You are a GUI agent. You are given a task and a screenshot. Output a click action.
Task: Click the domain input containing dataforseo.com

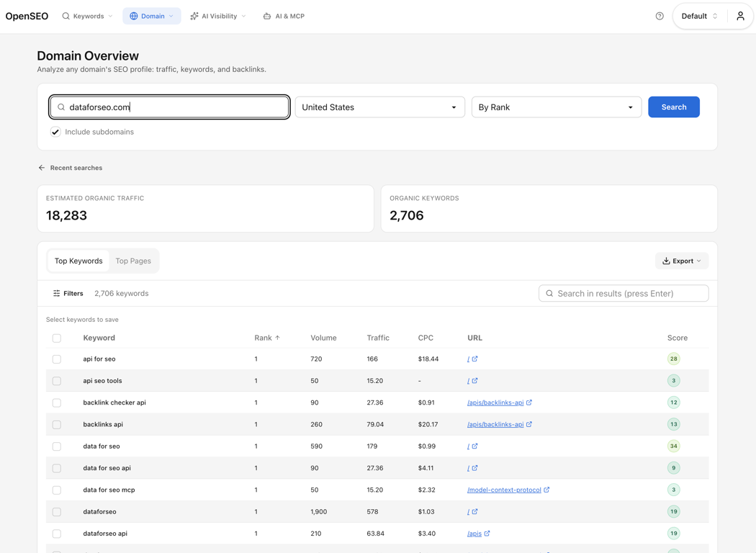(169, 107)
